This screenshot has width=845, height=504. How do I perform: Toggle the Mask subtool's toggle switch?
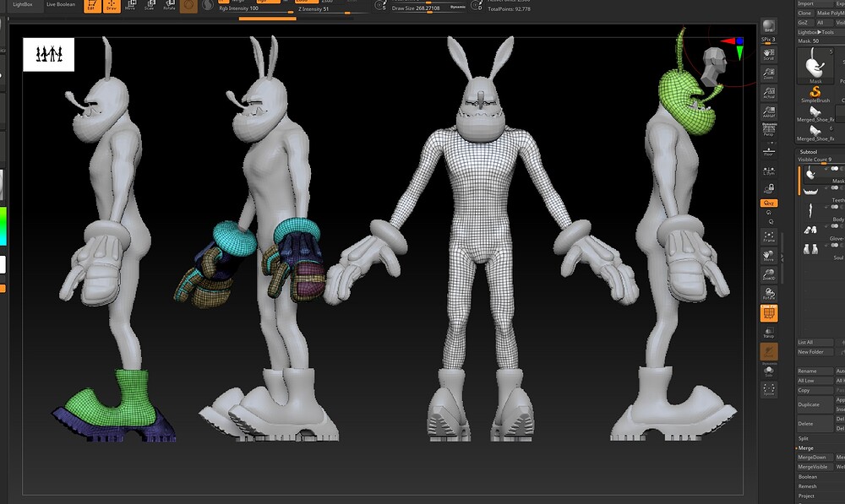pos(836,169)
